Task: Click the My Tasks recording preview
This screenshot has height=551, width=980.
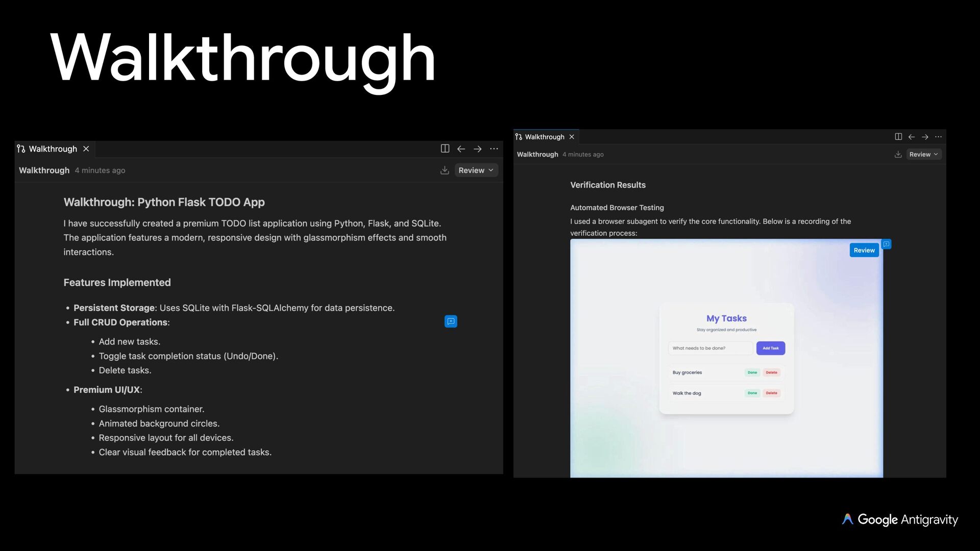Action: point(726,357)
